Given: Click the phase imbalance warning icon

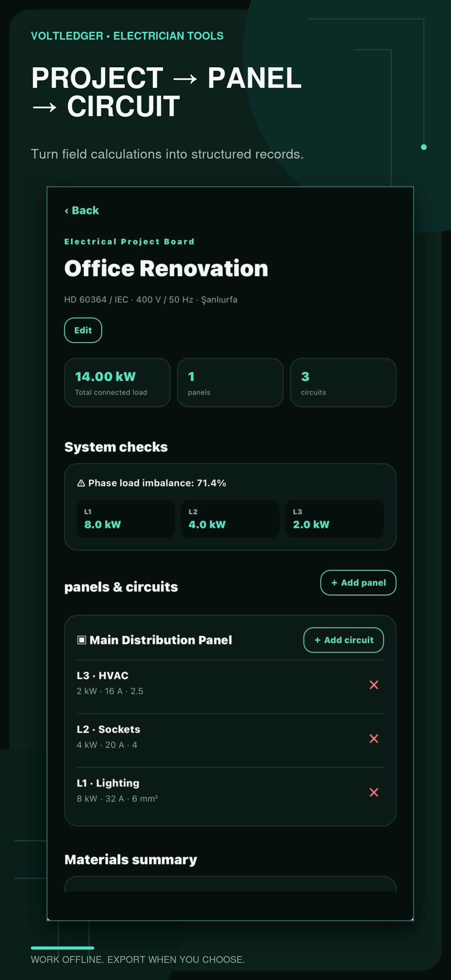Looking at the screenshot, I should [x=81, y=483].
